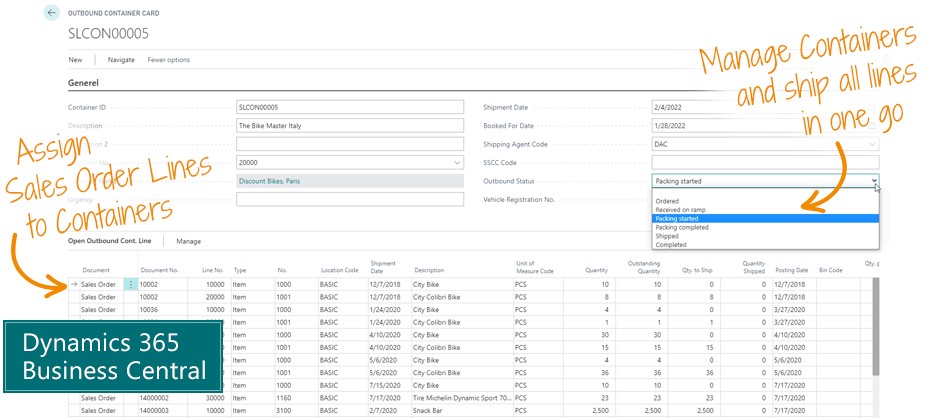The image size is (950, 419).
Task: Select the 'Shipped' status option
Action: click(667, 236)
